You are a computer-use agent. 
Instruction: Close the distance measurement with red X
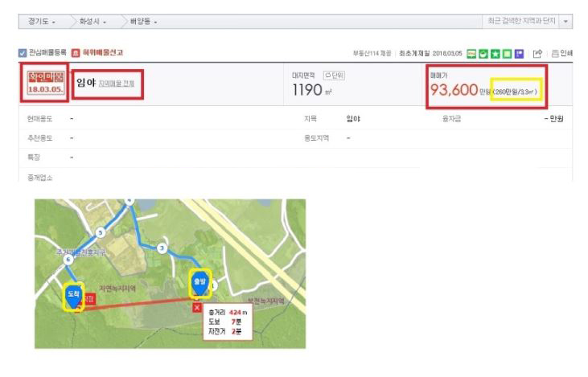pos(197,307)
